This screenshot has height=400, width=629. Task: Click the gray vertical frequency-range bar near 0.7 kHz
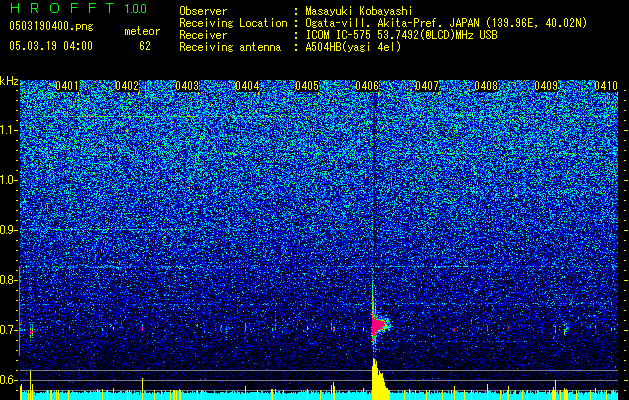pyautogui.click(x=19, y=310)
